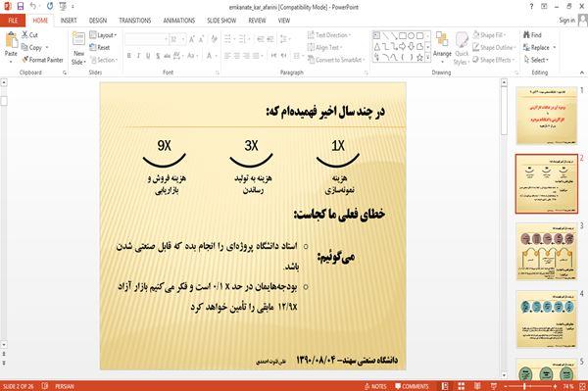Undo the last action
Image resolution: width=588 pixels, height=391 pixels.
pyautogui.click(x=33, y=7)
